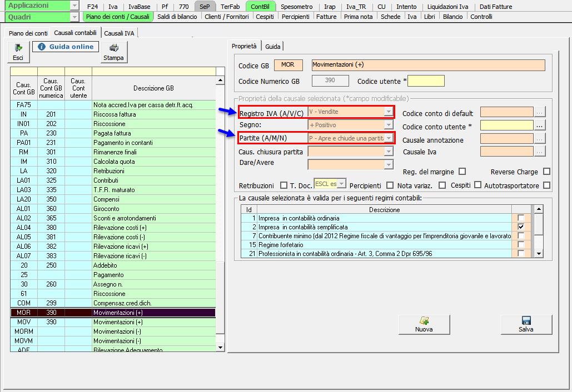
Task: Open the Controlli menu
Action: (x=481, y=17)
